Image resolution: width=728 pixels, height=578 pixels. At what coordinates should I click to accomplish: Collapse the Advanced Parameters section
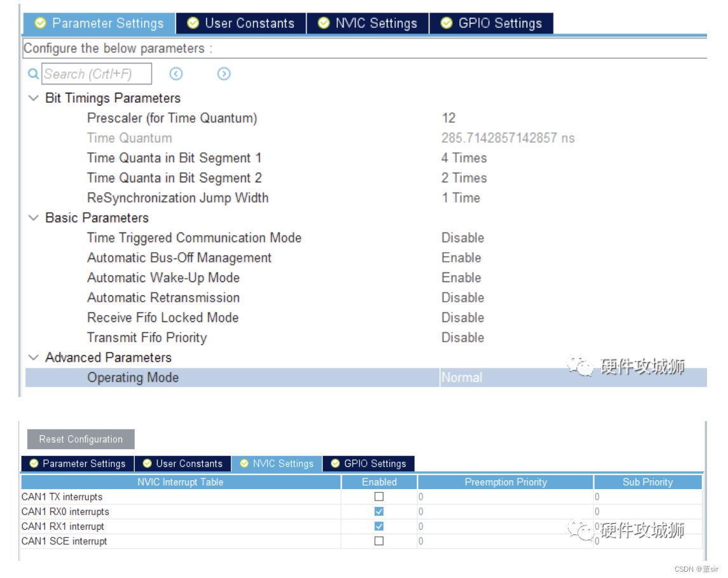(34, 358)
